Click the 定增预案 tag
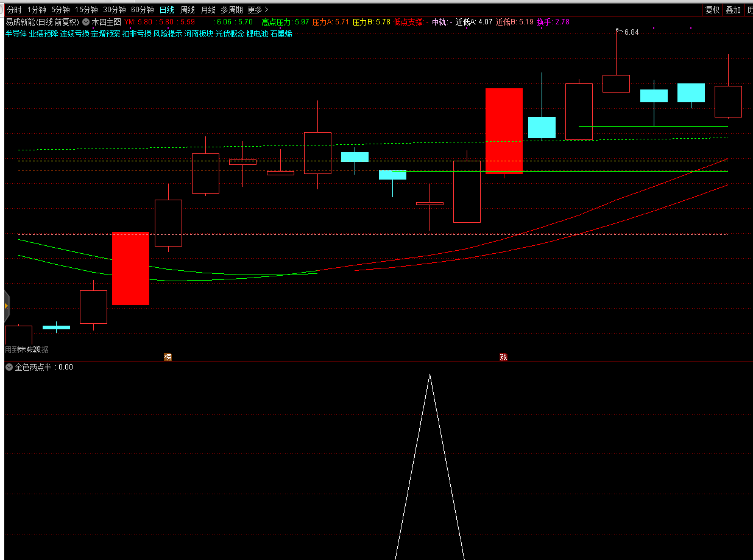 pyautogui.click(x=105, y=33)
